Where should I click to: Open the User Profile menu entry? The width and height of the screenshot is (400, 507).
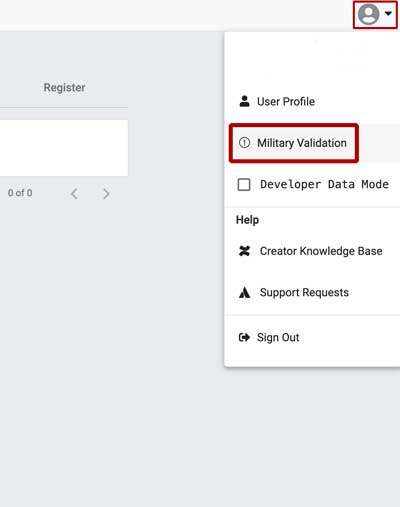[286, 101]
